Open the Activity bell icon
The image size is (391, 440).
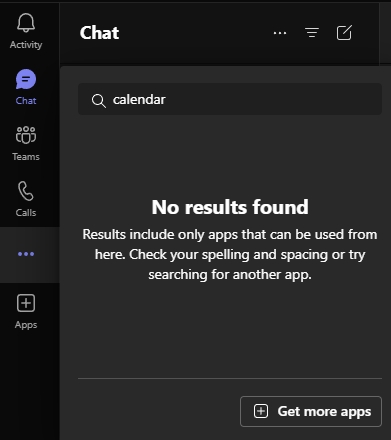[x=26, y=23]
